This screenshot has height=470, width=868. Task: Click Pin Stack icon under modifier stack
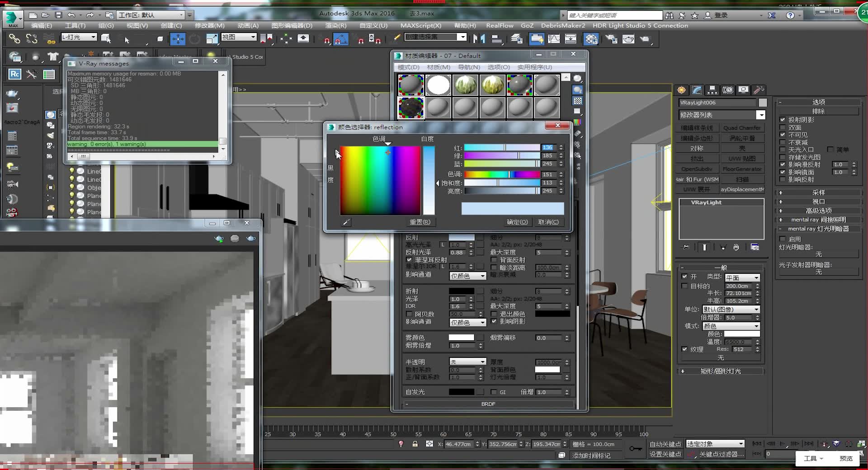click(x=686, y=247)
